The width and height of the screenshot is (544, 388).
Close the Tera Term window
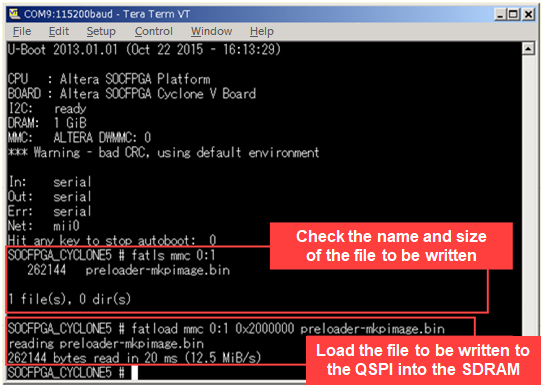[x=528, y=14]
